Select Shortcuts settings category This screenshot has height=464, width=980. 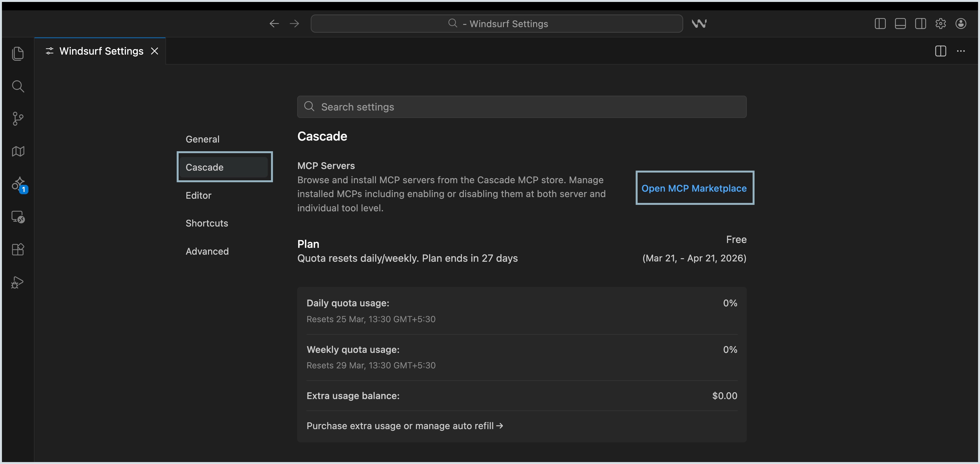(207, 223)
